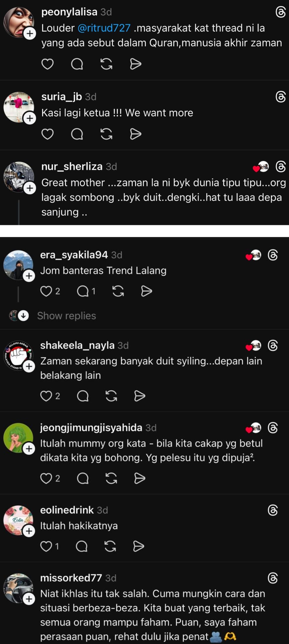Open reply bubble on era_syakila94's comment
Screen dimensions: 289x644
click(83, 291)
